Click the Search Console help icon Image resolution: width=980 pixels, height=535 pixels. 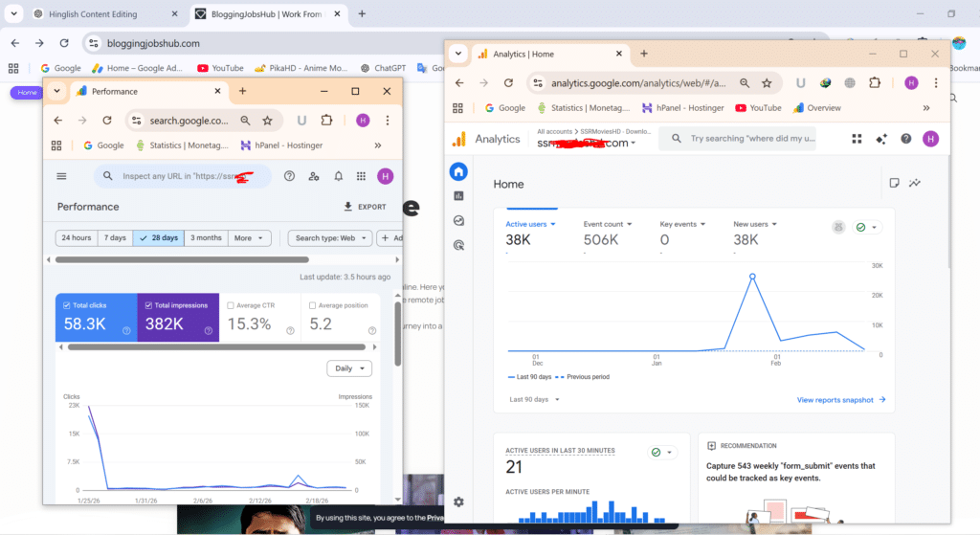pos(289,176)
